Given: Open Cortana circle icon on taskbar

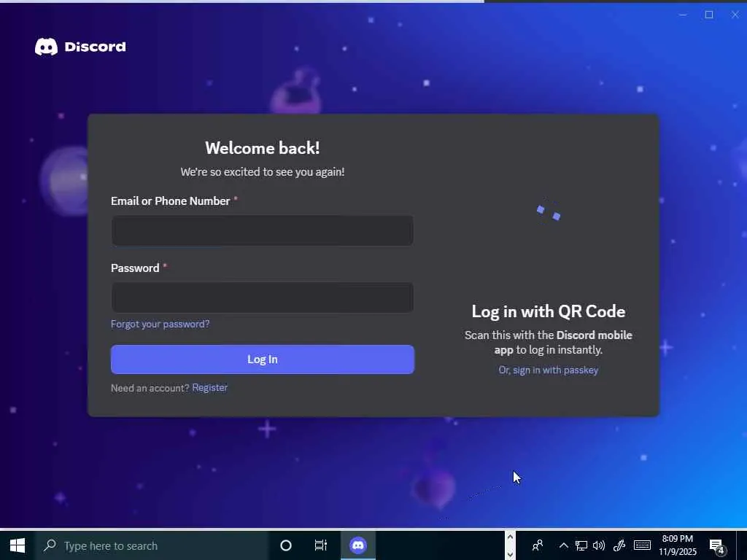Looking at the screenshot, I should point(286,545).
